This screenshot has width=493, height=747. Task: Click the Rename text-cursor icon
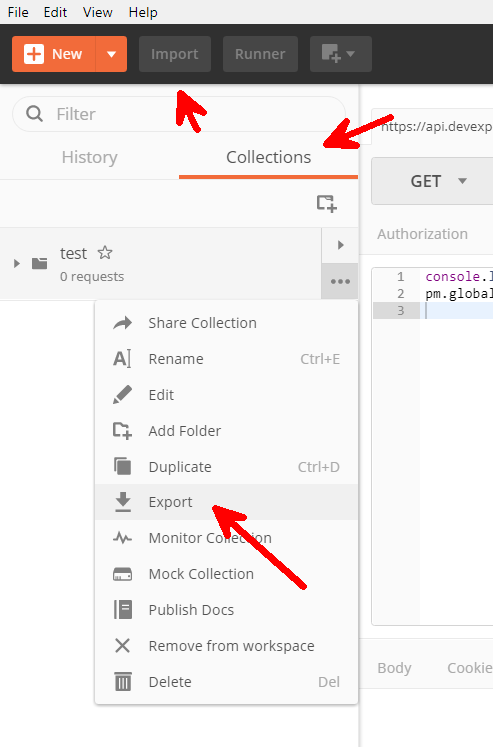point(122,359)
